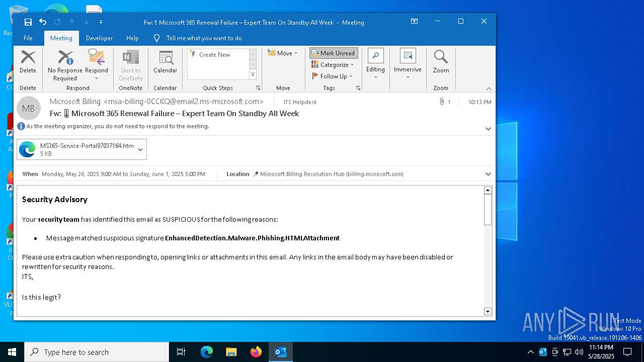Image resolution: width=644 pixels, height=362 pixels.
Task: Click the MB sender avatar
Action: [x=29, y=108]
